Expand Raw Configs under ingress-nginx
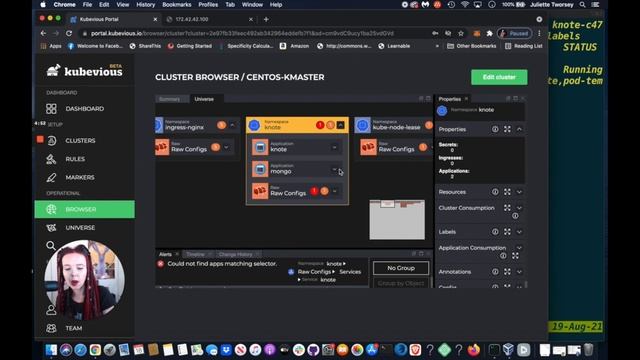This screenshot has height=360, width=640. pyautogui.click(x=226, y=147)
